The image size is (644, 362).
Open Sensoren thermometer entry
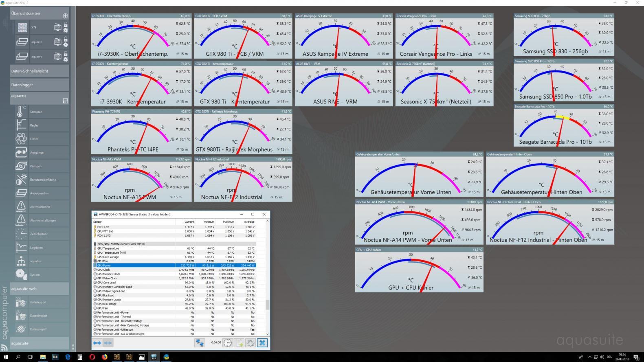tap(42, 112)
